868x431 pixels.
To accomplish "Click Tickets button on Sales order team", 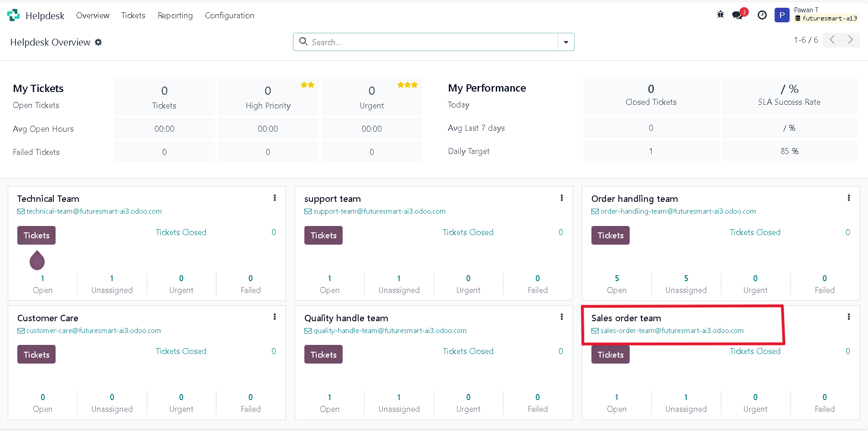I will [x=611, y=354].
